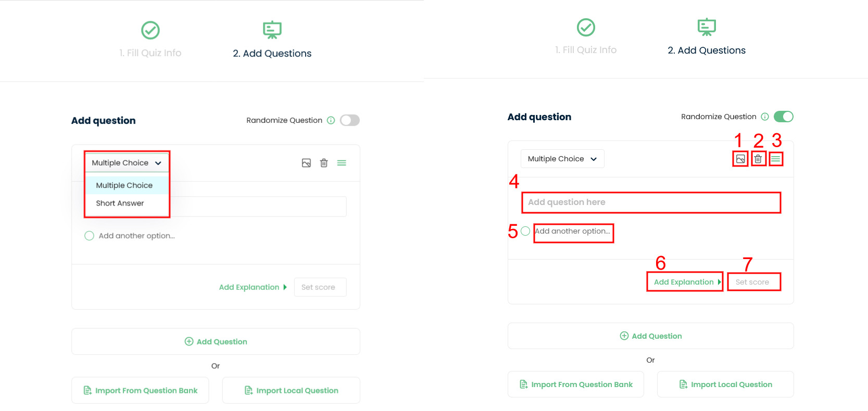Image resolution: width=868 pixels, height=411 pixels.
Task: Click the Set score field labeled 7
Action: [x=754, y=282]
